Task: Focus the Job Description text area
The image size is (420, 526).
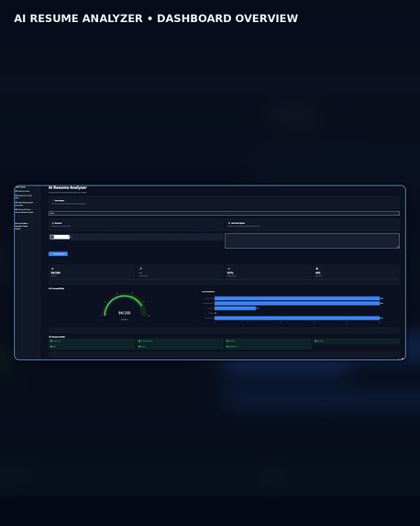Action: [x=312, y=241]
